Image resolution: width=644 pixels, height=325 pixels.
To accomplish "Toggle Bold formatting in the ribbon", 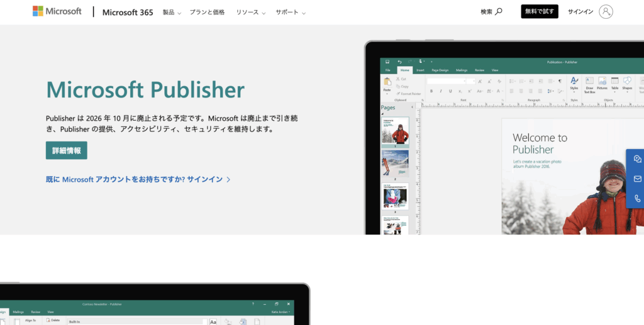I will pyautogui.click(x=431, y=91).
